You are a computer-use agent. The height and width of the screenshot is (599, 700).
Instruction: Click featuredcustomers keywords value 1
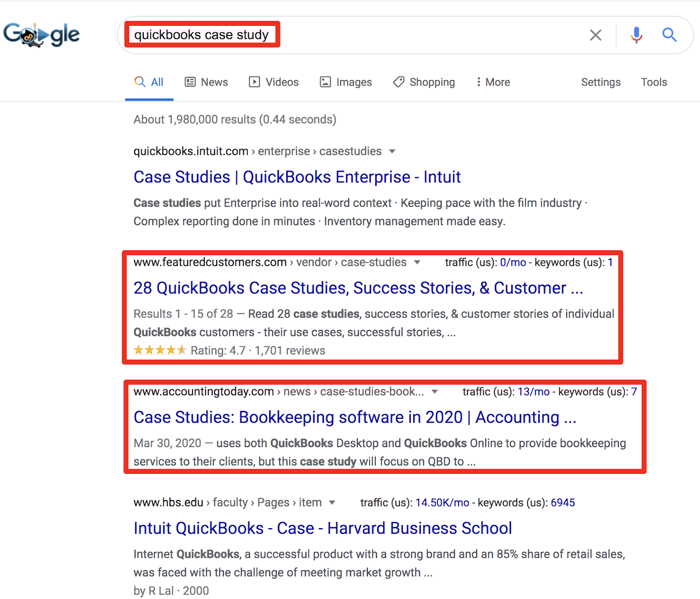[610, 263]
